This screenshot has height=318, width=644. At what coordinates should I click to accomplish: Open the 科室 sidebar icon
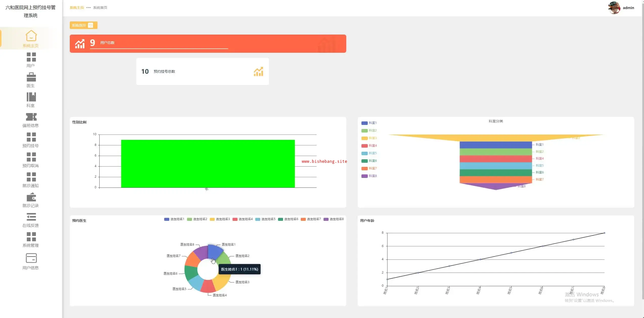tap(31, 97)
